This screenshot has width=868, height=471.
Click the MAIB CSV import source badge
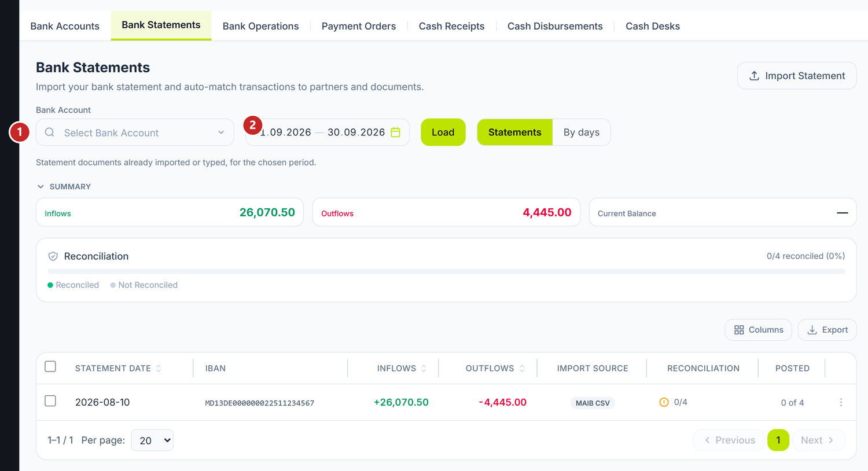pos(593,403)
